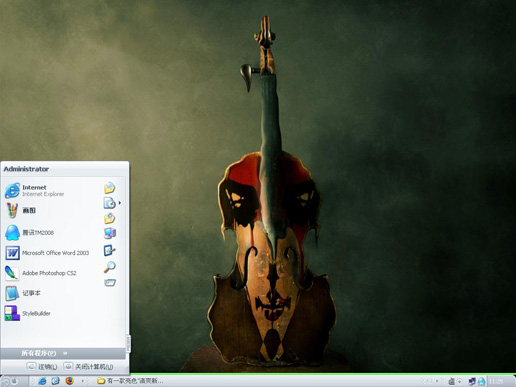Open folder icon below Recent Documents icon
Viewport: 516px width, 387px height.
(109, 218)
